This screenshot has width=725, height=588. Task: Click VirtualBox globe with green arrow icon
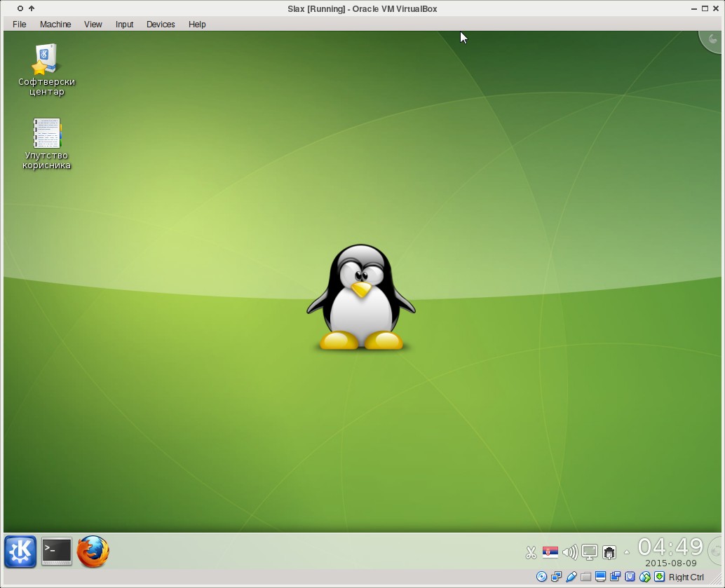point(645,577)
